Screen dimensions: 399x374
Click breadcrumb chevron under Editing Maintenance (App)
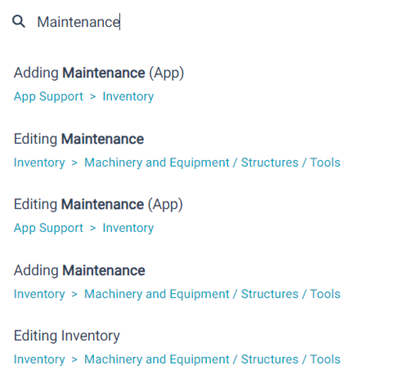93,228
